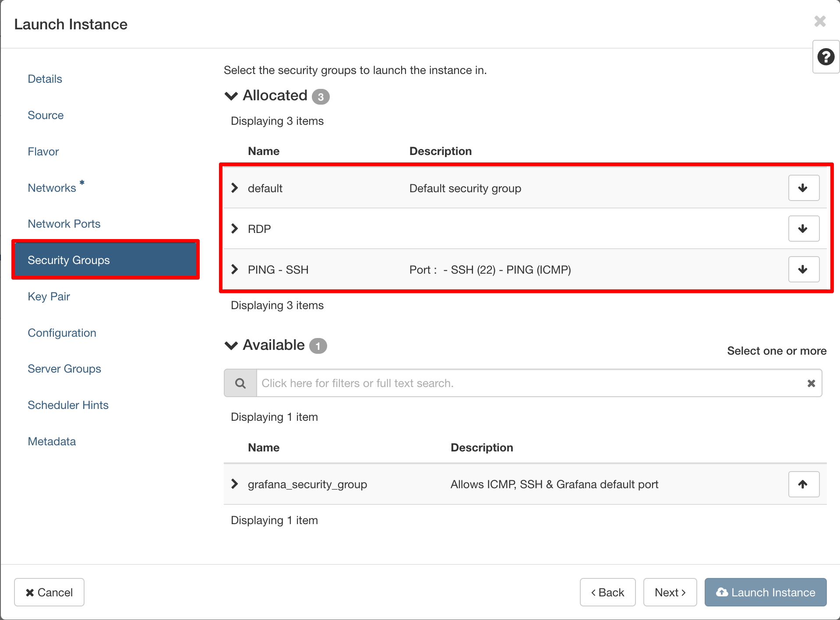The image size is (840, 620).
Task: Go to the Flavor step
Action: 43,151
